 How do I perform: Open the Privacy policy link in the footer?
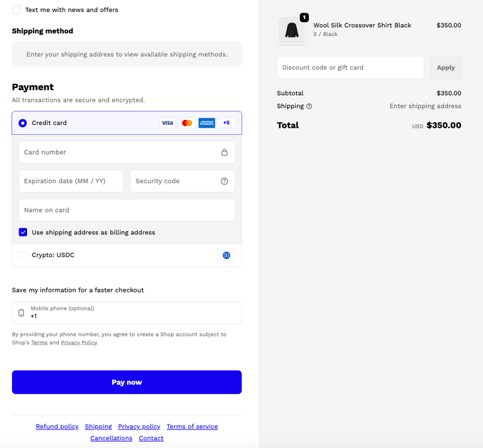[x=139, y=427]
